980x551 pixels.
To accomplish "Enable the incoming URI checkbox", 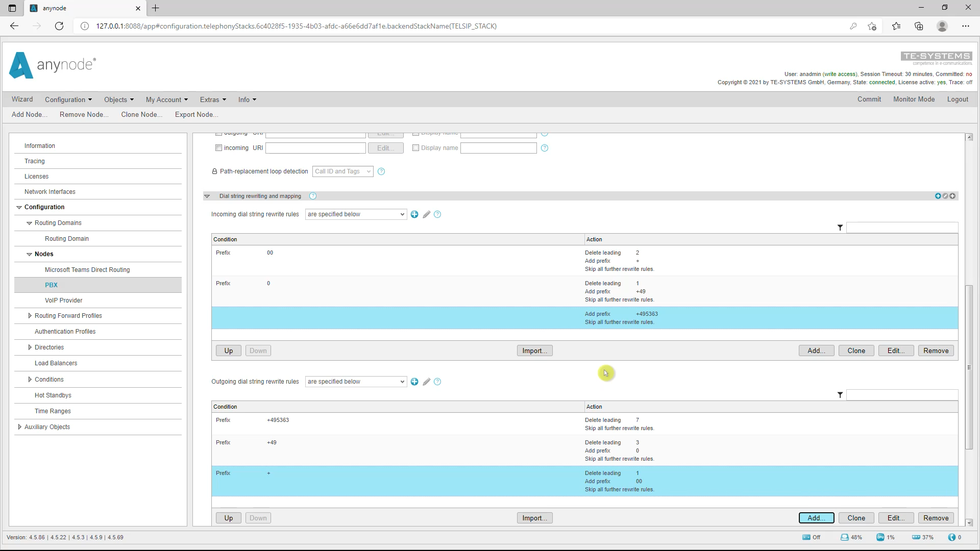I will tap(218, 148).
